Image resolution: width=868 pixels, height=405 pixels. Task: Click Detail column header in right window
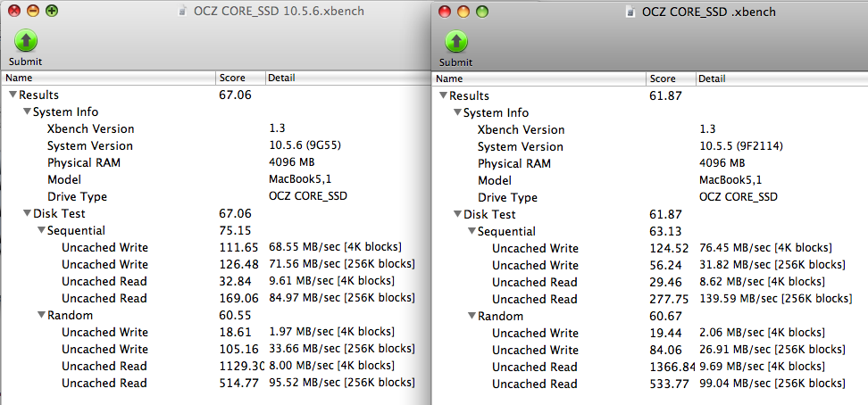pos(781,79)
